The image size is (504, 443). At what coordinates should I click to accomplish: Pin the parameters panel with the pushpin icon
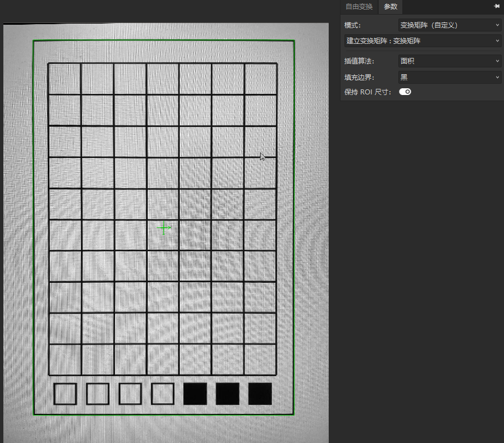pos(497,6)
